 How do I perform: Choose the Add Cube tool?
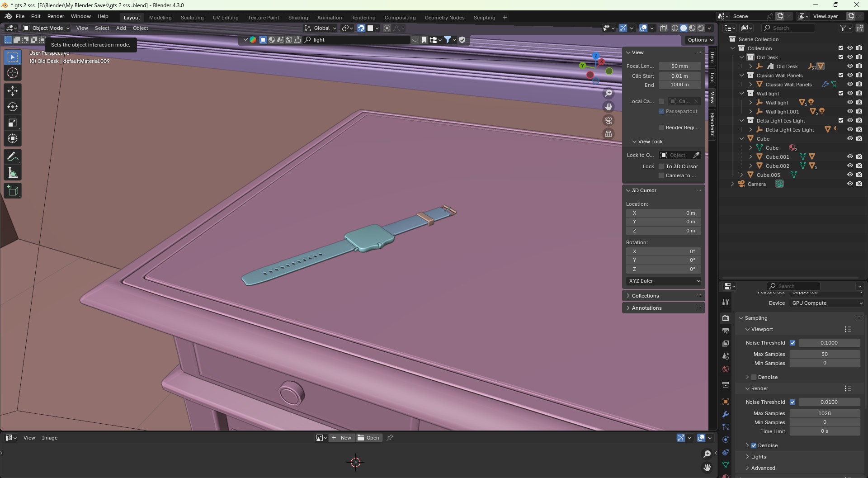[13, 191]
